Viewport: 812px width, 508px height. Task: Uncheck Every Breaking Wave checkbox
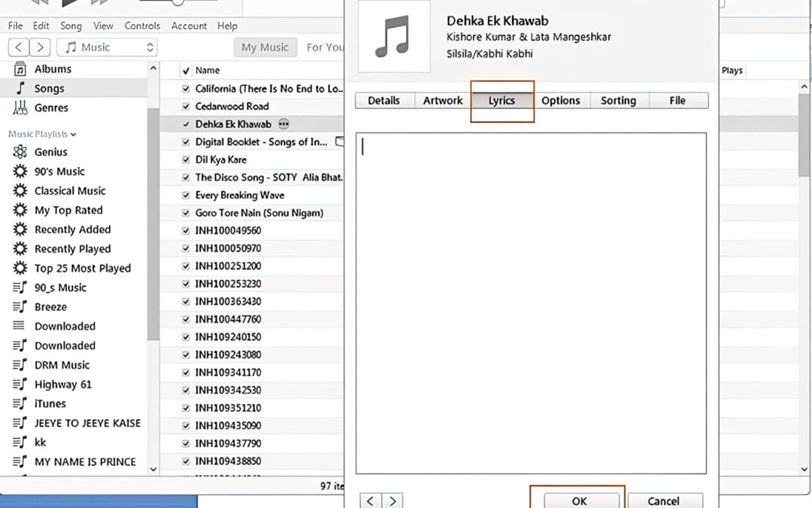coord(186,195)
